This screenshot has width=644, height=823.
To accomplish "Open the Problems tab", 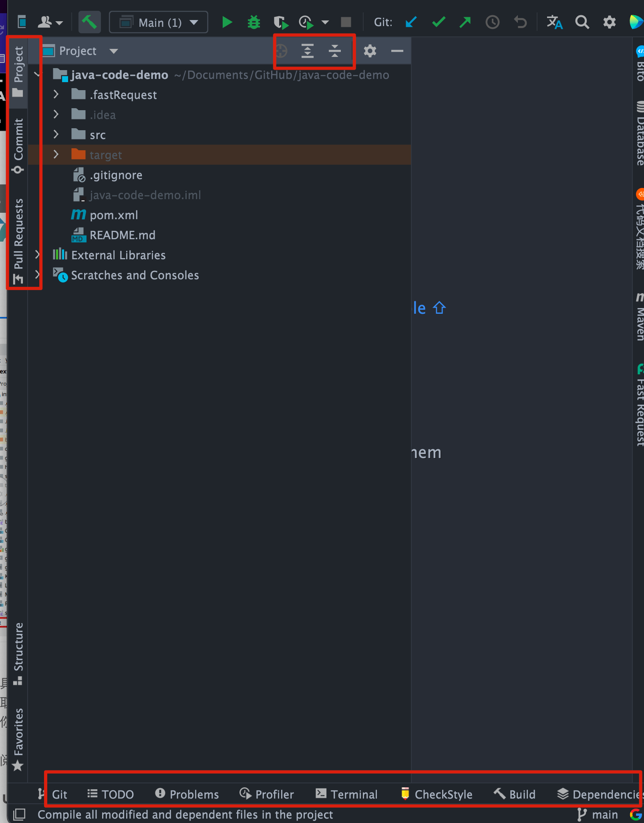I will pos(187,794).
